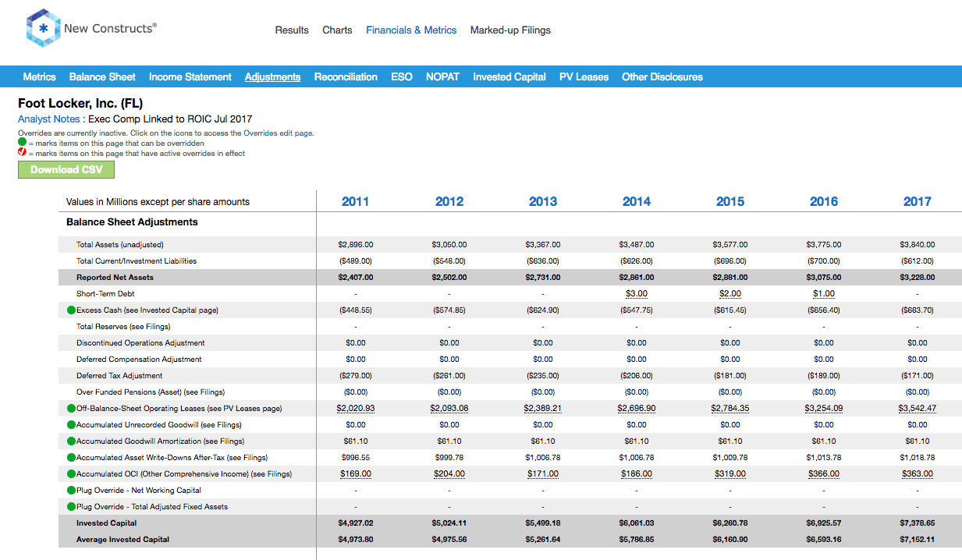Open the Results page
Screen dimensions: 962x560
[292, 30]
